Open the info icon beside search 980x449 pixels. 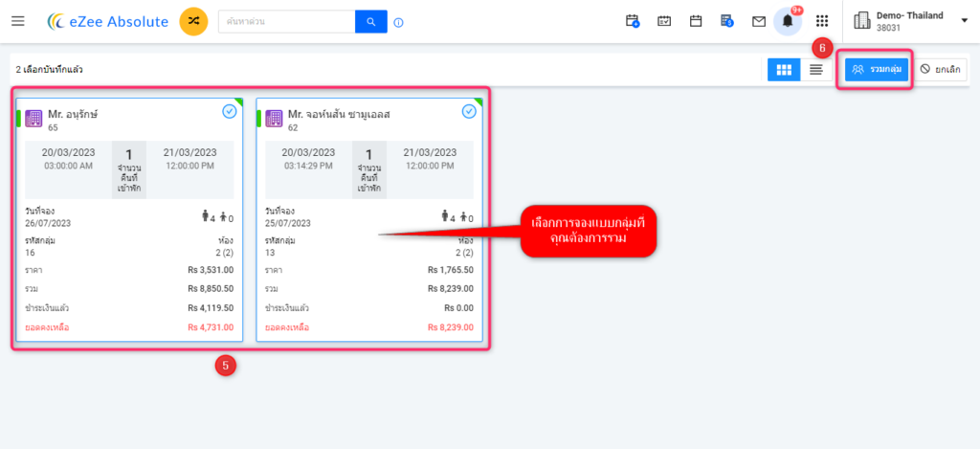click(x=399, y=23)
